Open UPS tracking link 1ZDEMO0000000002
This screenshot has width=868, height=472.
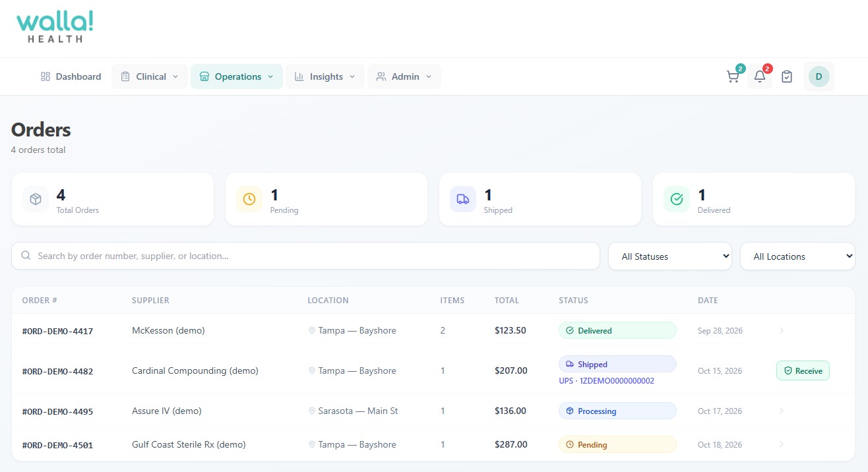(606, 381)
